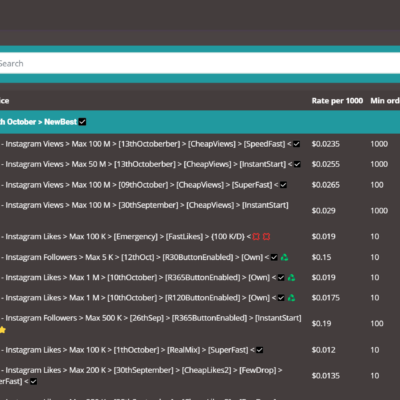Click the checkmark icon beside NewBest heading
The width and height of the screenshot is (400, 400).
coord(82,122)
